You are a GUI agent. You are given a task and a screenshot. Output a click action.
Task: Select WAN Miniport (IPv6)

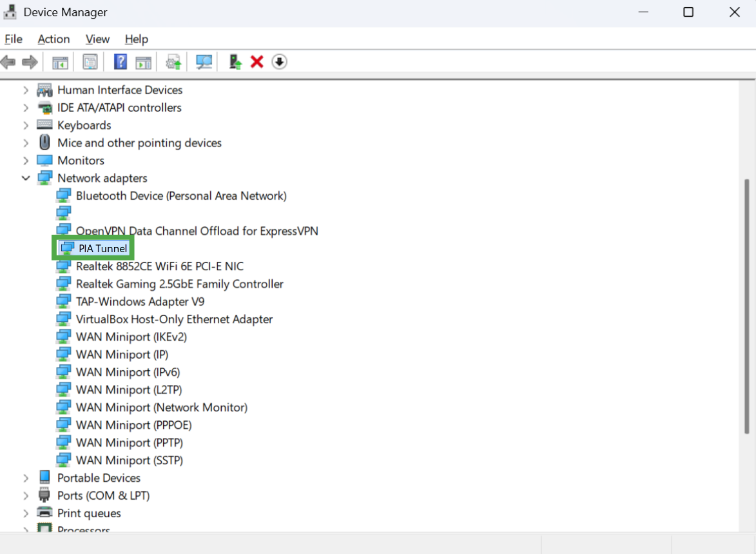[x=128, y=371]
